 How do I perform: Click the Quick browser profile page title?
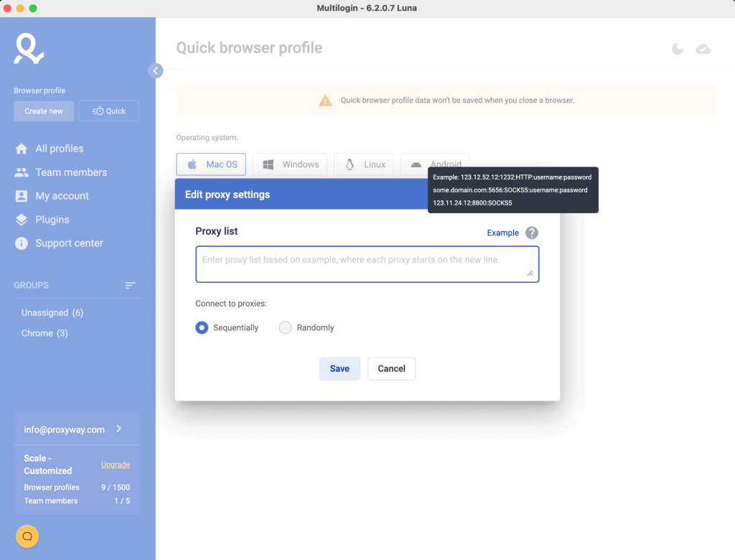point(249,48)
